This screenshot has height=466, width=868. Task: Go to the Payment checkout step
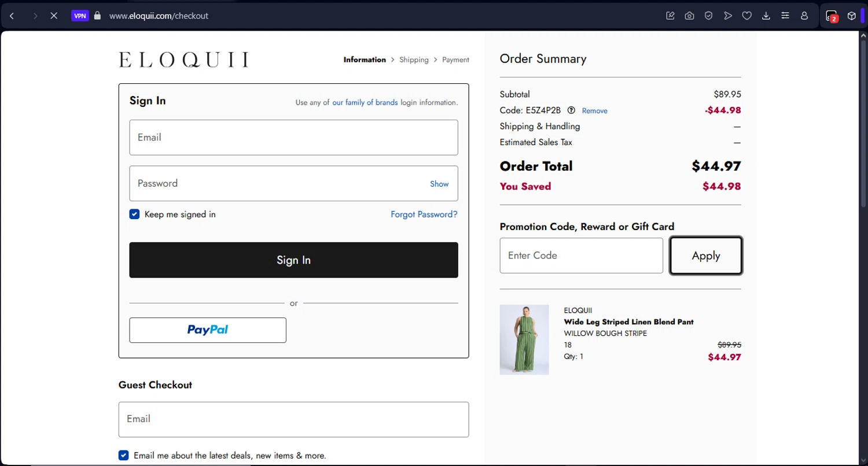tap(455, 60)
